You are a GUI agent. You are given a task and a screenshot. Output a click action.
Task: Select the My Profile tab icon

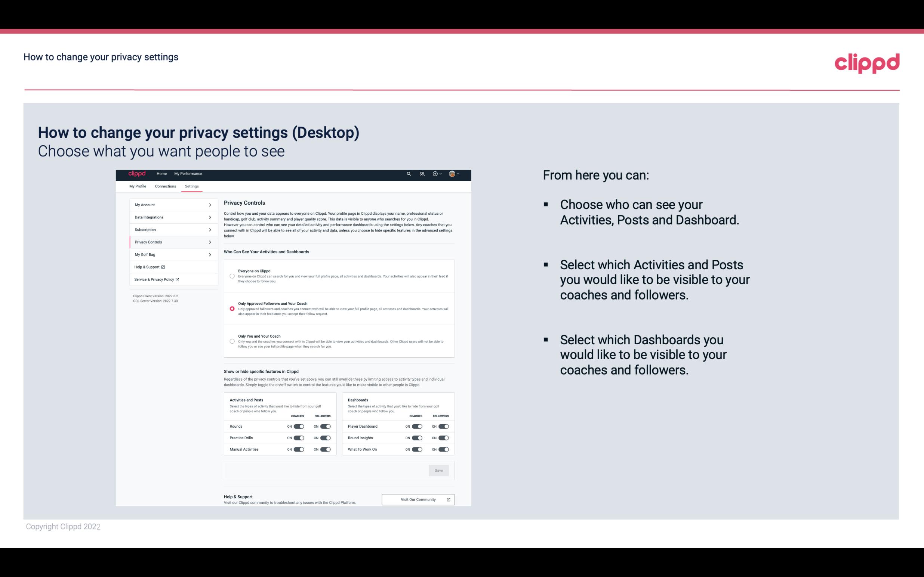[137, 186]
